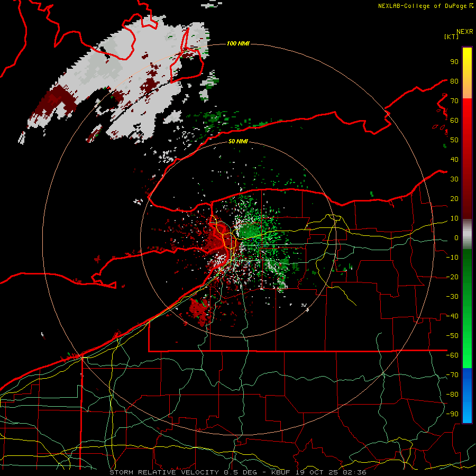Click the positive 10 scale value

click(454, 218)
